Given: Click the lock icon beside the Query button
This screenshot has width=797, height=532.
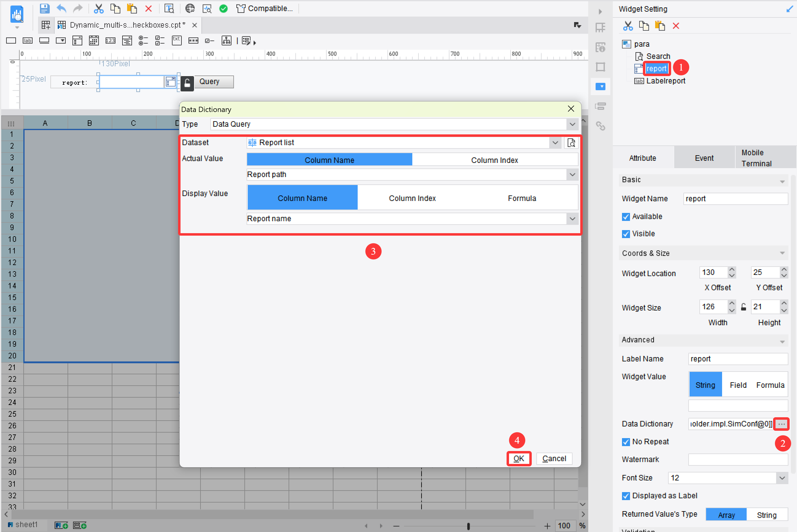Looking at the screenshot, I should coord(187,83).
